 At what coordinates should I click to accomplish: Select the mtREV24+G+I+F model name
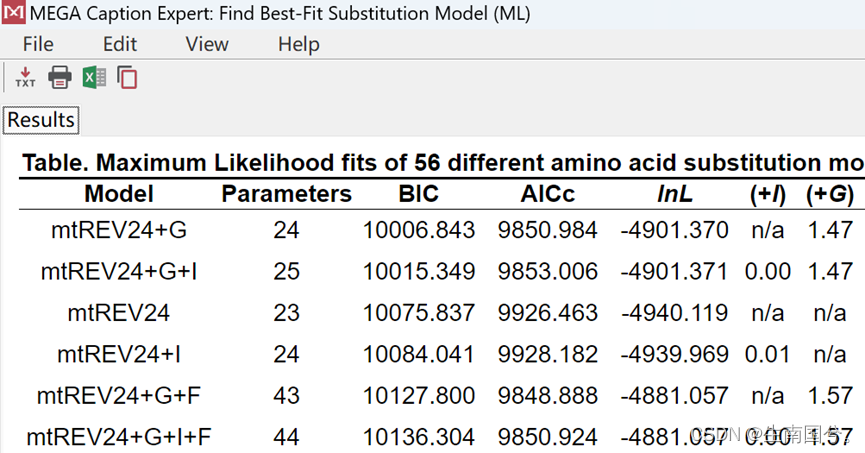click(119, 437)
